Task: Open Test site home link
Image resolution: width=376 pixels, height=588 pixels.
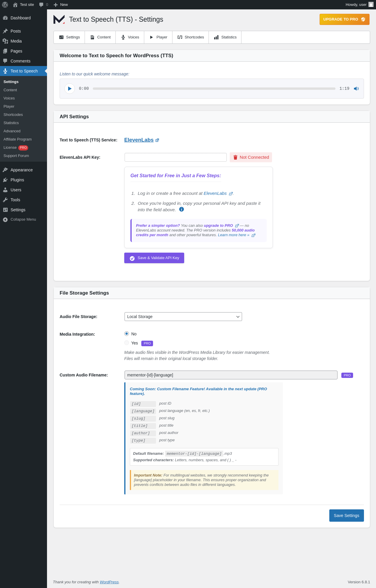Action: [x=23, y=5]
